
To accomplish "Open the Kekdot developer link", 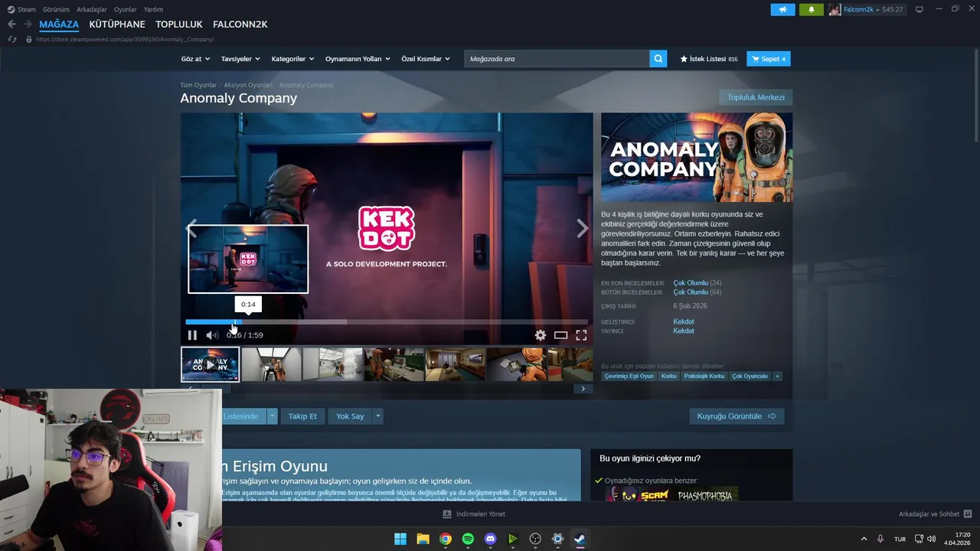I will [x=684, y=322].
